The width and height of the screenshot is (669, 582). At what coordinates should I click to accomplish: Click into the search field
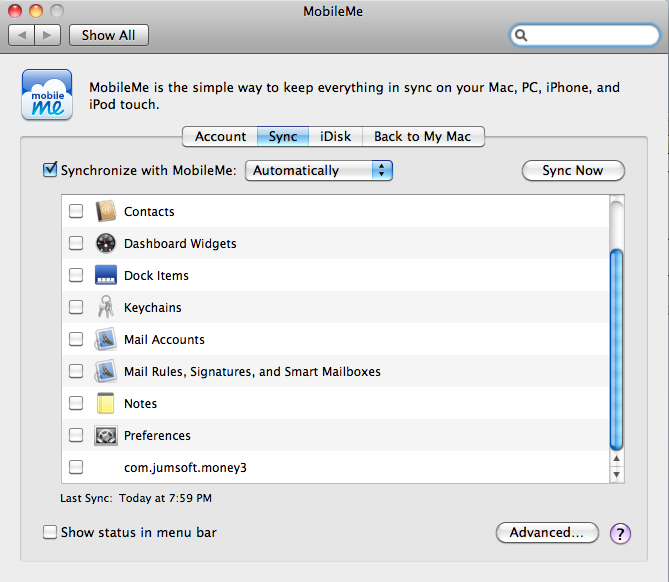(585, 35)
